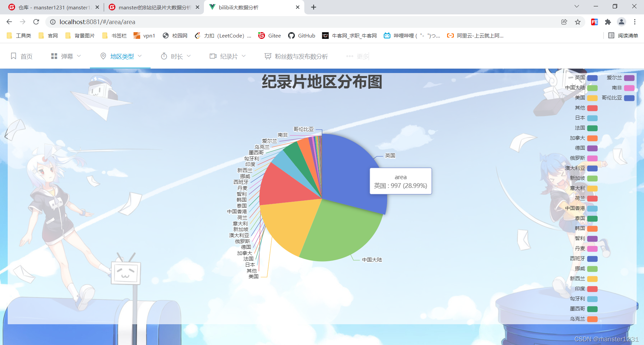
Task: Open the Chrome profile avatar
Action: [621, 22]
